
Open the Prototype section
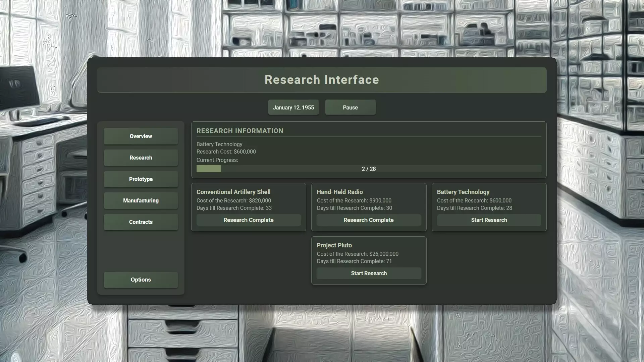(x=141, y=179)
